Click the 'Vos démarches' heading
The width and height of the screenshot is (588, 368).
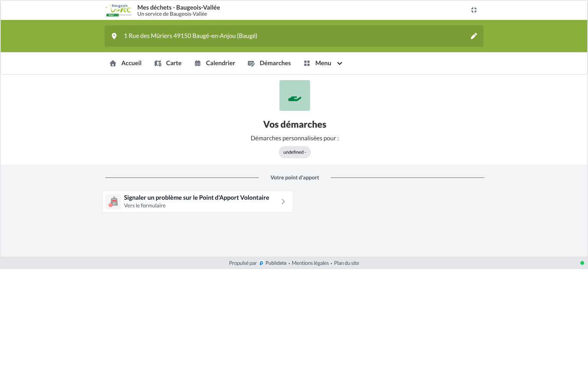pos(295,125)
